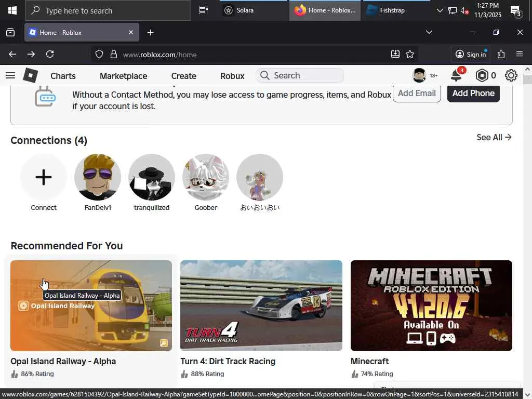Click the Add Email button

click(417, 93)
